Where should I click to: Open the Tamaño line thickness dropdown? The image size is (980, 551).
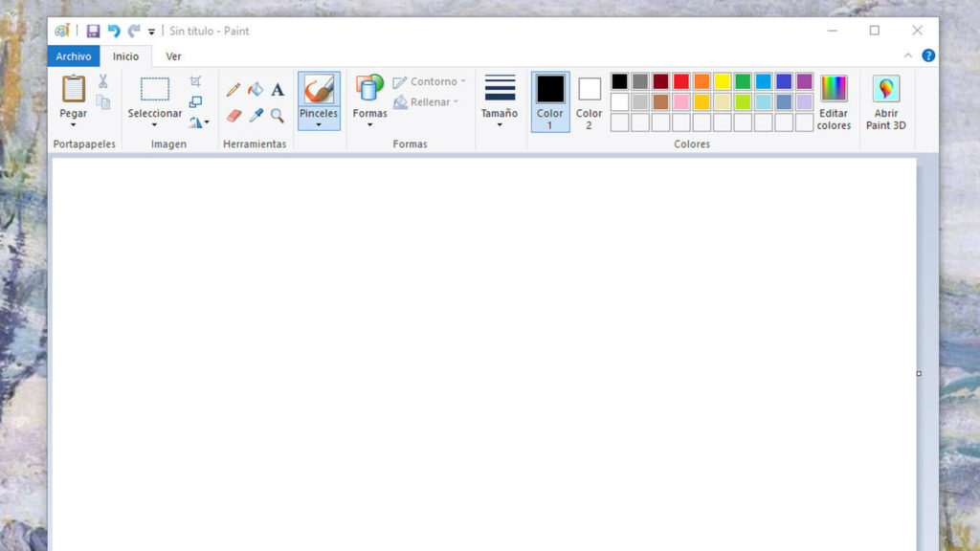pos(498,100)
